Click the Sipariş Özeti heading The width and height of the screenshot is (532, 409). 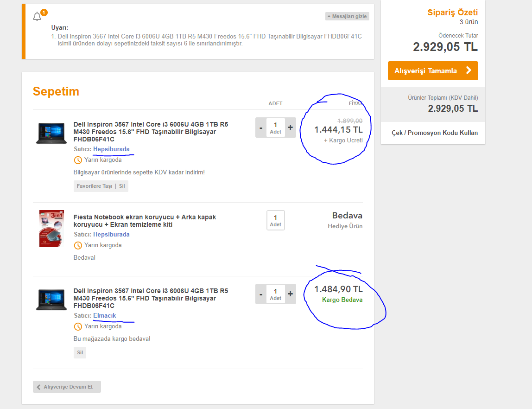[x=453, y=12]
